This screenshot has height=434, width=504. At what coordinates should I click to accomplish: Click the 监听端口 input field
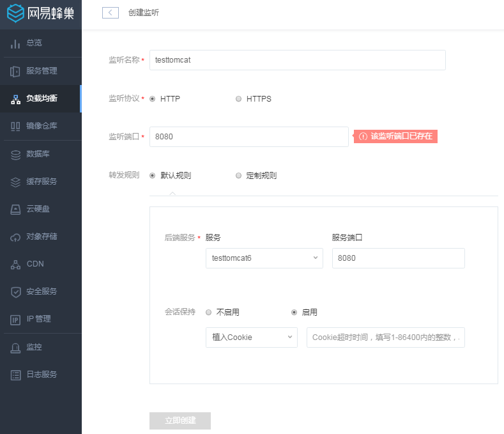(x=248, y=137)
